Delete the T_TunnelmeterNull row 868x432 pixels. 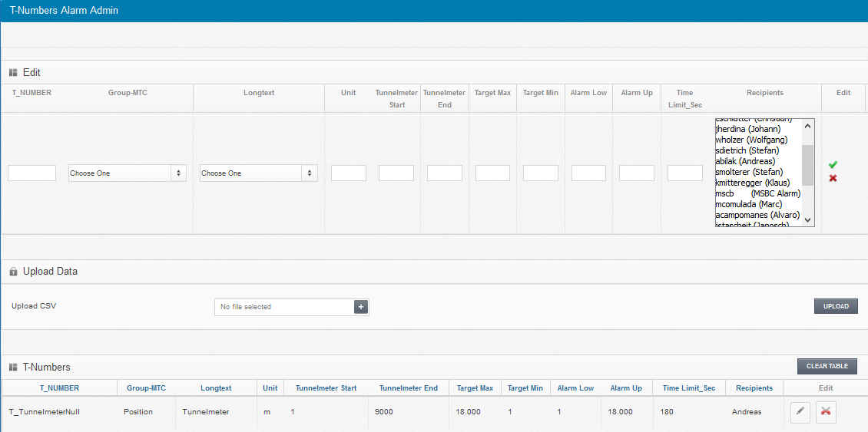point(826,412)
